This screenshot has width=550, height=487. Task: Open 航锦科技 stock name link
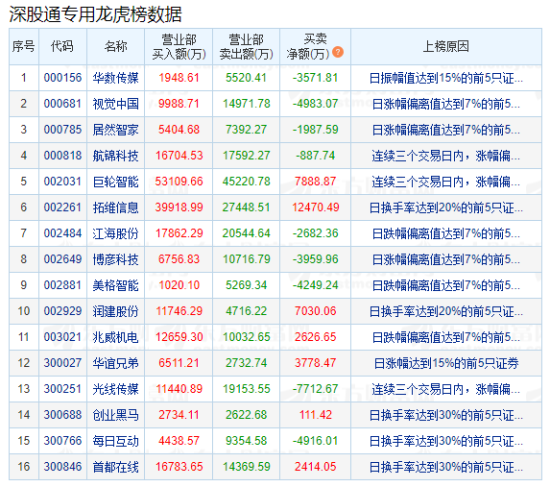pyautogui.click(x=115, y=155)
